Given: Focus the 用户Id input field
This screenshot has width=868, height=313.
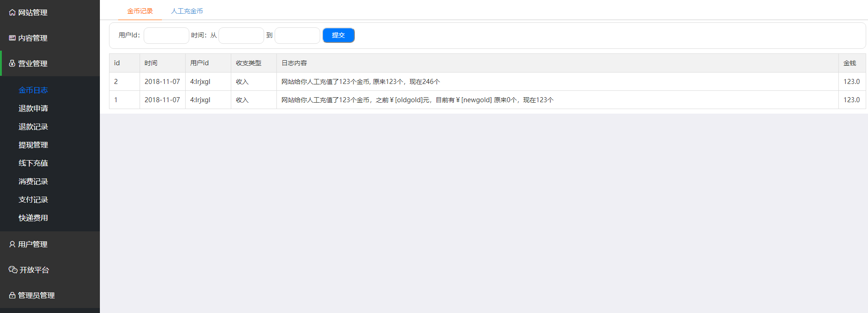Looking at the screenshot, I should pyautogui.click(x=166, y=36).
